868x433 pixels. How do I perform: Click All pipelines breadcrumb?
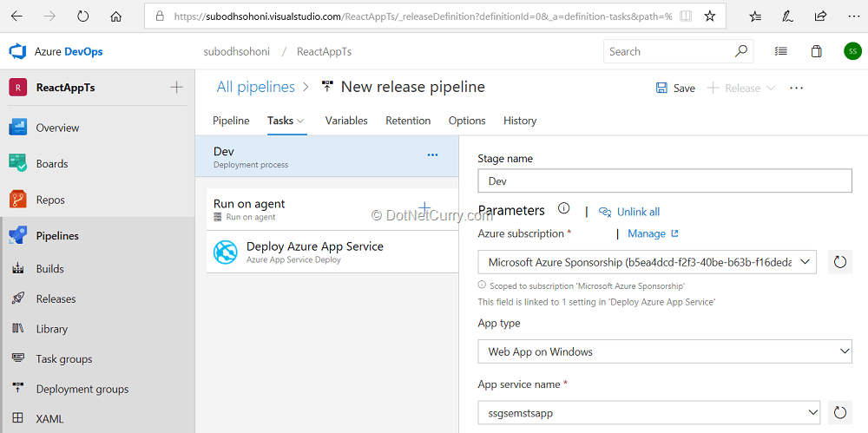coord(256,87)
